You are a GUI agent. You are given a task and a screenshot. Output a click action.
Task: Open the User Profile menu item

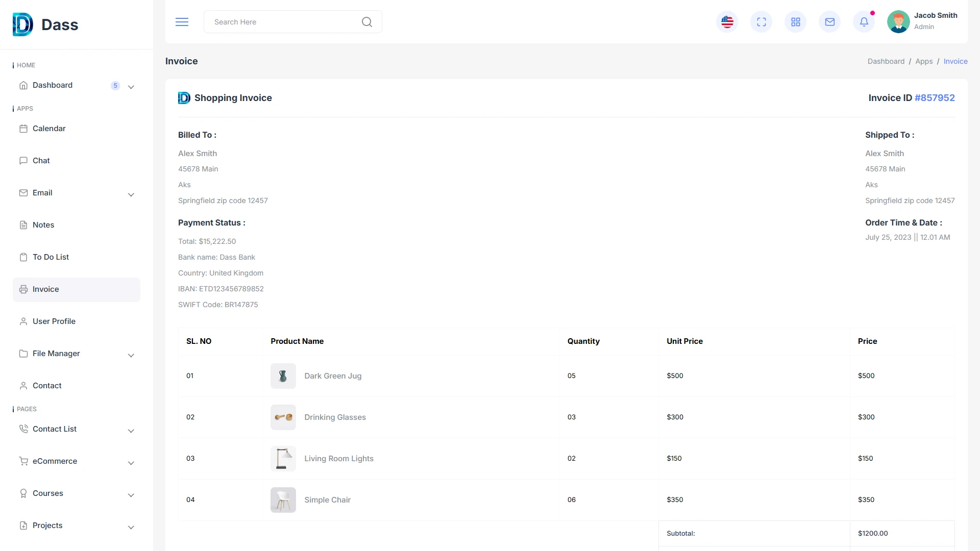tap(77, 321)
